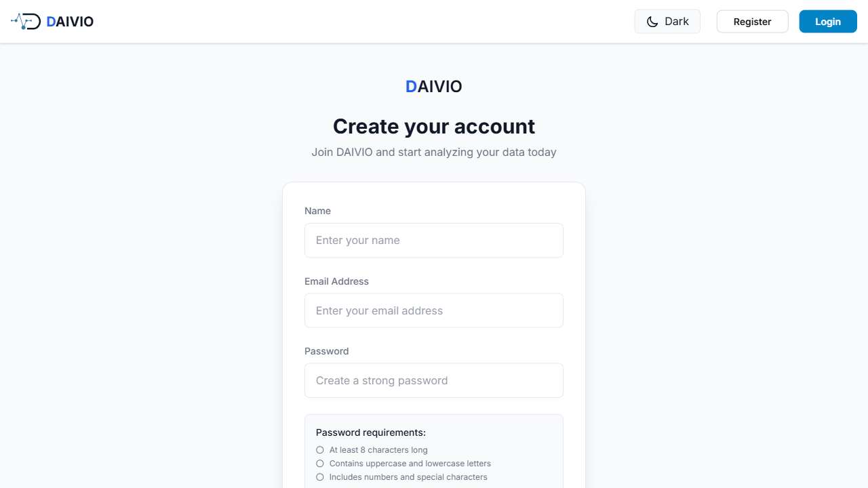Viewport: 868px width, 488px height.
Task: Click circle beside uppercase and lowercase requirement
Action: click(x=320, y=464)
